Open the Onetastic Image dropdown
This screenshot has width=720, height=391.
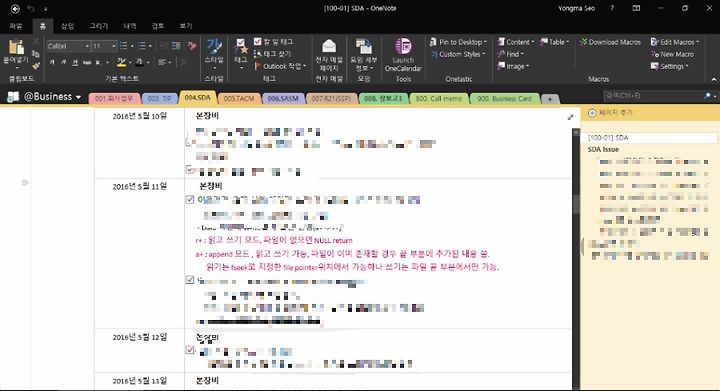[513, 67]
